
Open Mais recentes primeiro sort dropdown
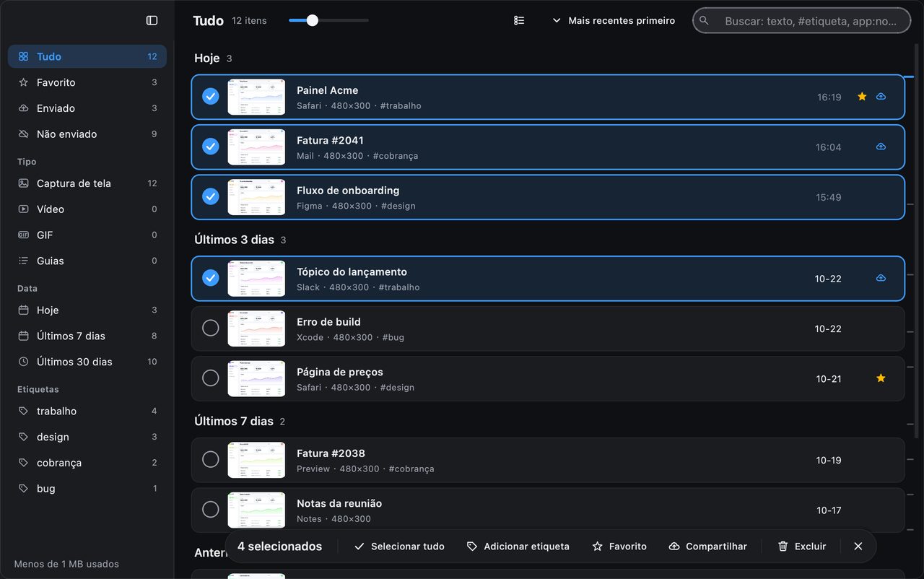(x=614, y=21)
